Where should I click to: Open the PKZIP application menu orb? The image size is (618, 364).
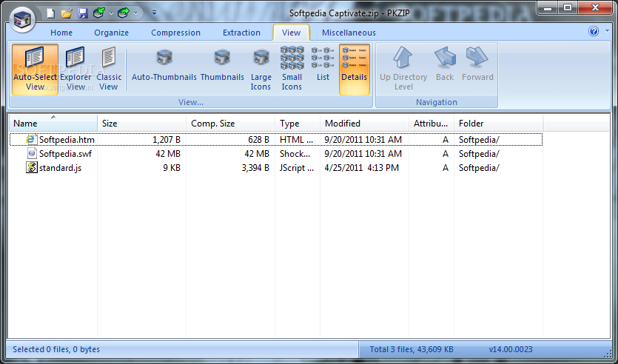click(x=22, y=19)
